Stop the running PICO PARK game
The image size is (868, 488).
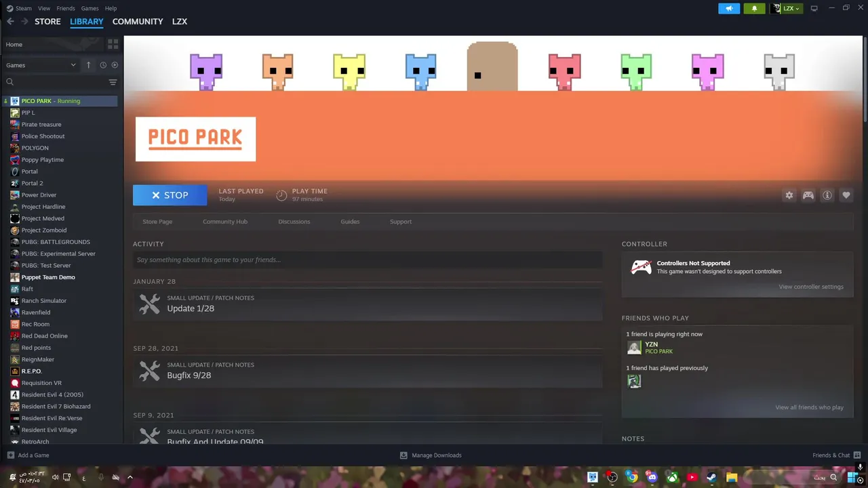tap(170, 195)
